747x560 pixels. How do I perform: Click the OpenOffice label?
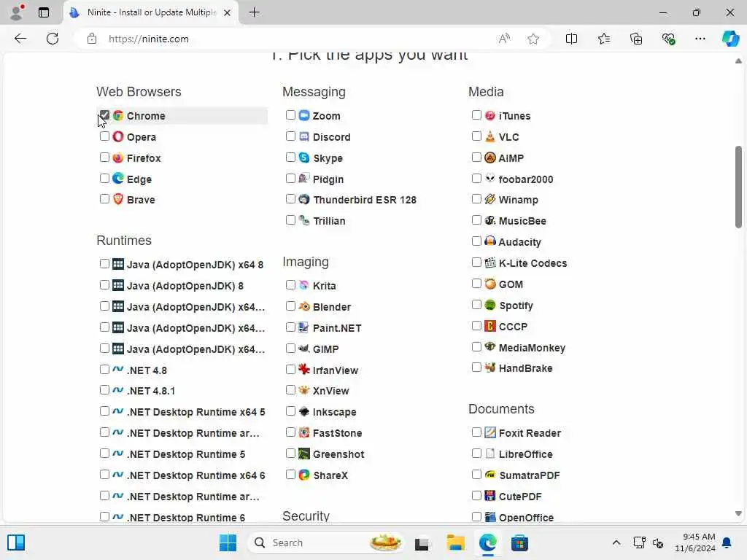[526, 517]
